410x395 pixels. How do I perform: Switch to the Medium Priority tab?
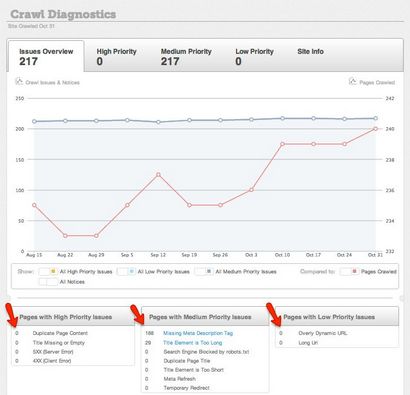click(x=186, y=56)
